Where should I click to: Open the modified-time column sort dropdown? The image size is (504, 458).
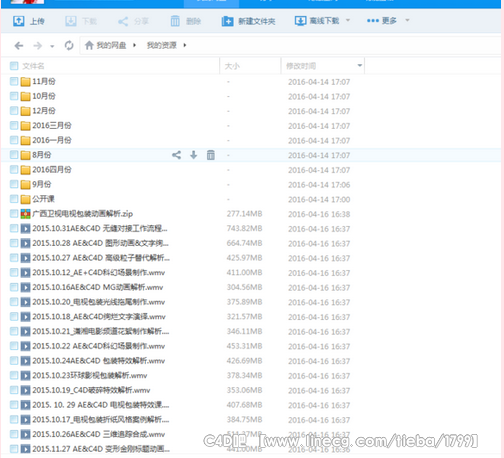(360, 65)
